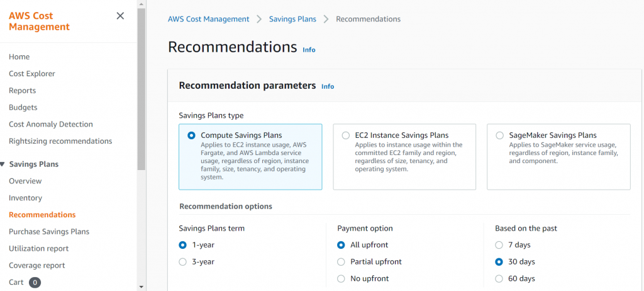Viewport: 644px width, 291px height.
Task: Open Info link beside Recommendation parameters
Action: point(328,86)
